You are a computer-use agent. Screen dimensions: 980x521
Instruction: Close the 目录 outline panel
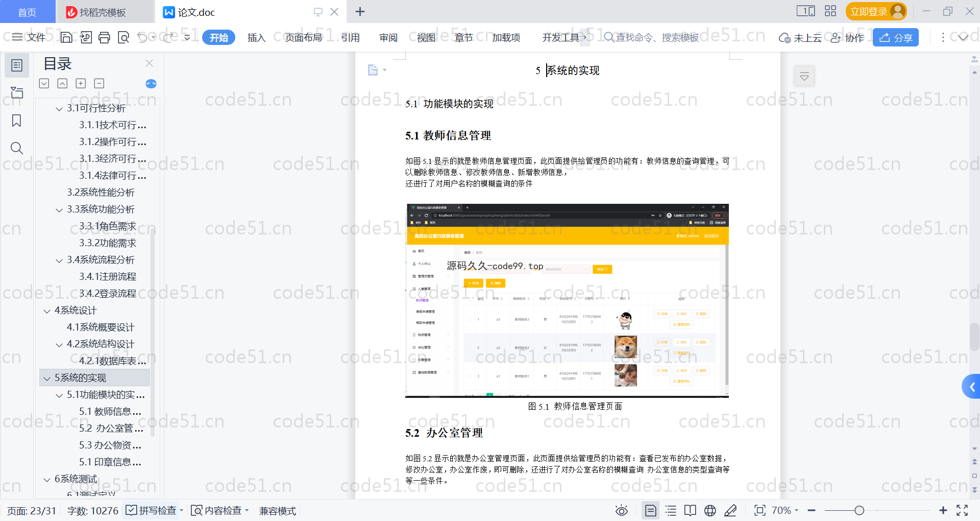(x=149, y=63)
